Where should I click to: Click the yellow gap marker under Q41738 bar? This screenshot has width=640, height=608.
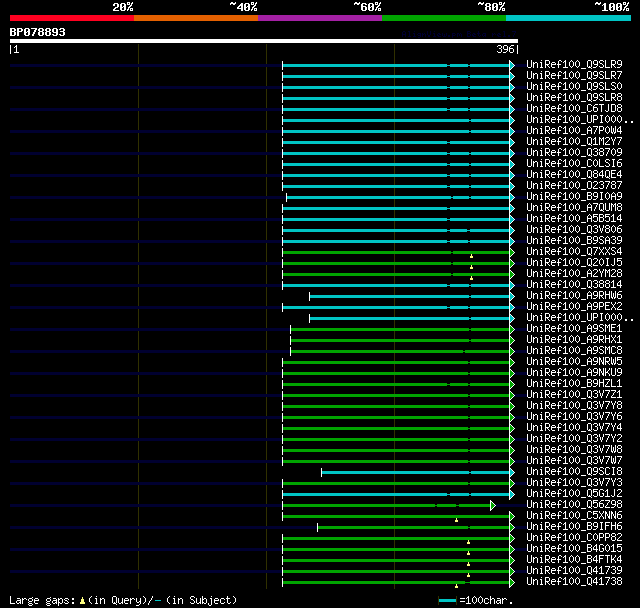tap(456, 586)
